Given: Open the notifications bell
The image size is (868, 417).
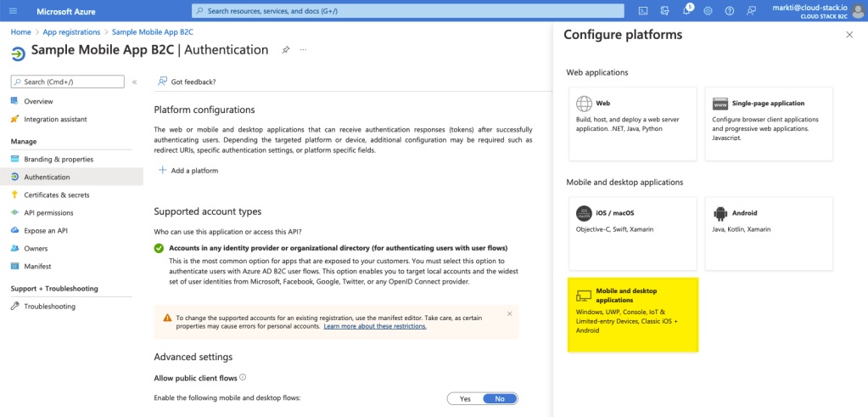Looking at the screenshot, I should (686, 11).
